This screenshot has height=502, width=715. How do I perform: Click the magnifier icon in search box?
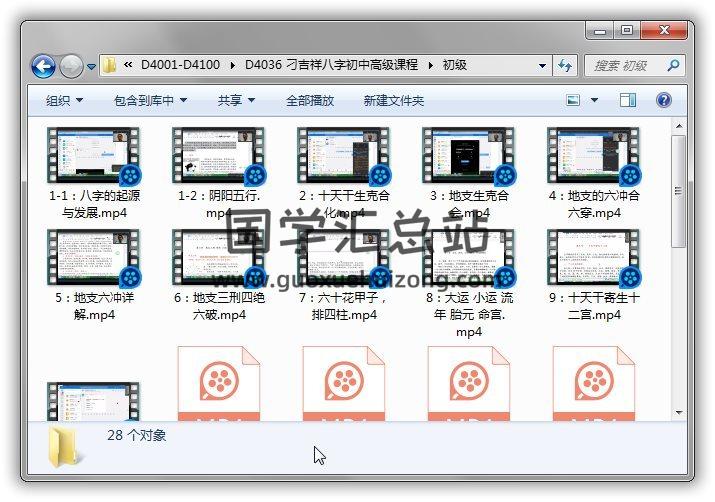tap(673, 66)
